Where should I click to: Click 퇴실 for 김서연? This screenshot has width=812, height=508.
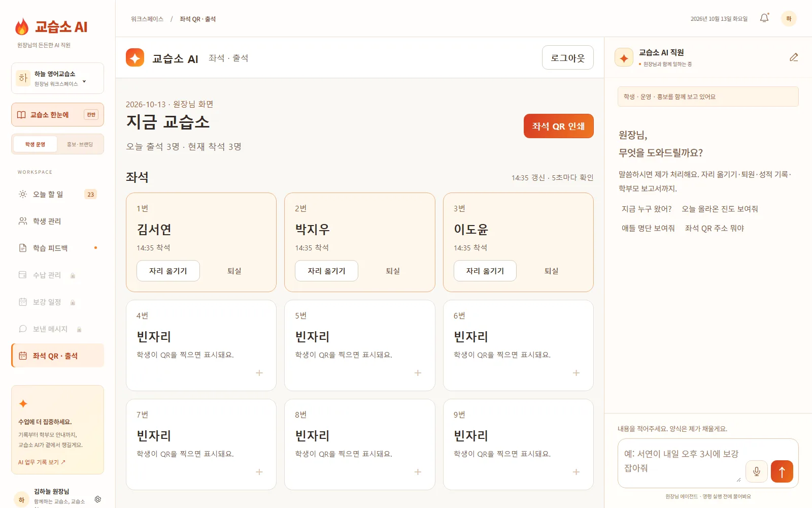[x=234, y=271]
